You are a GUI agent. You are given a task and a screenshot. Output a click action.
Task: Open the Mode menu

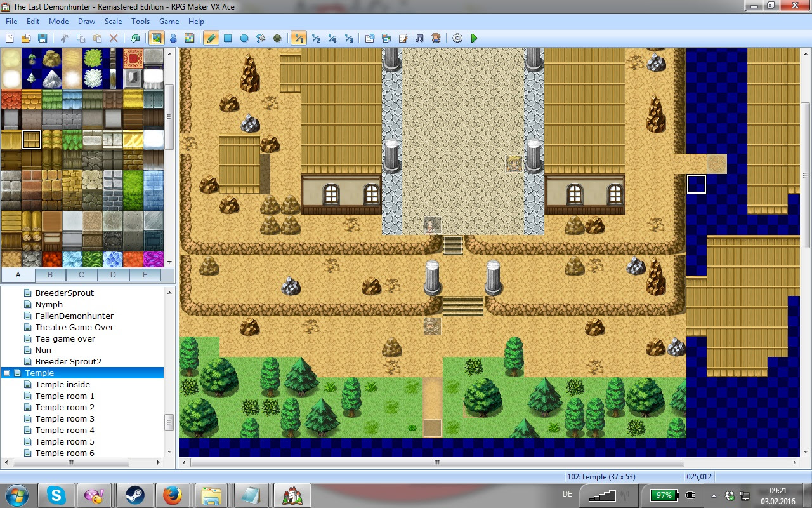click(59, 22)
